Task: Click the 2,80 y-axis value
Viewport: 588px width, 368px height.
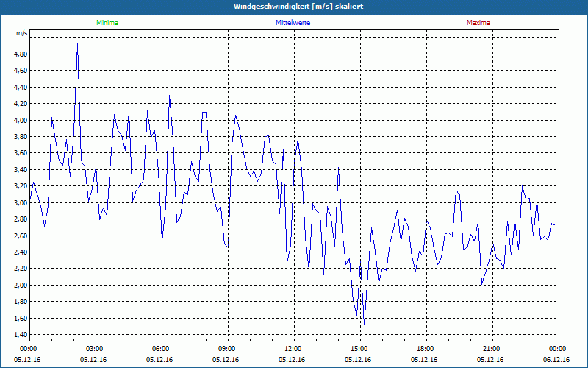Action: point(20,219)
